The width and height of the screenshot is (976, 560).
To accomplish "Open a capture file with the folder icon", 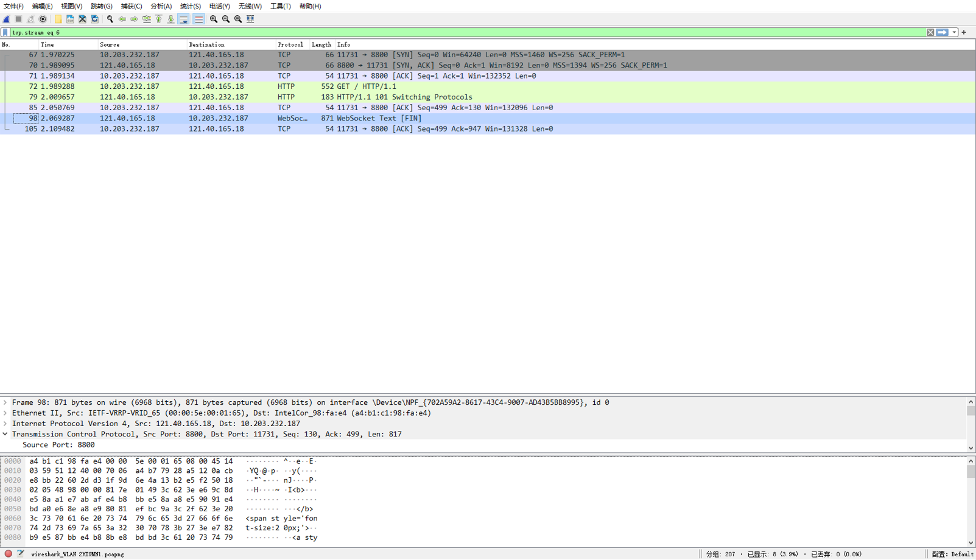I will coord(58,19).
